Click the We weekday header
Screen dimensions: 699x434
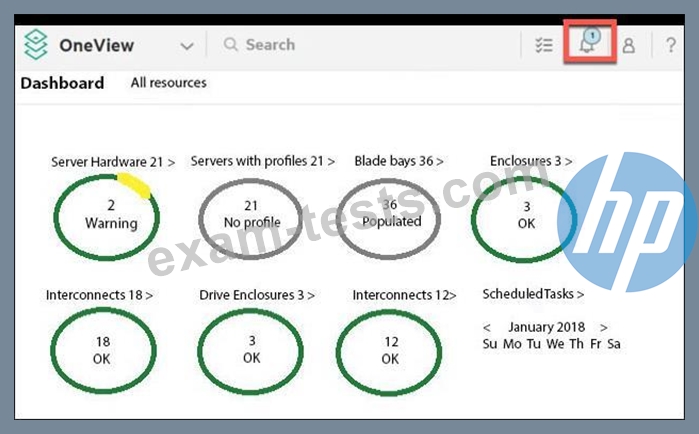pyautogui.click(x=555, y=344)
